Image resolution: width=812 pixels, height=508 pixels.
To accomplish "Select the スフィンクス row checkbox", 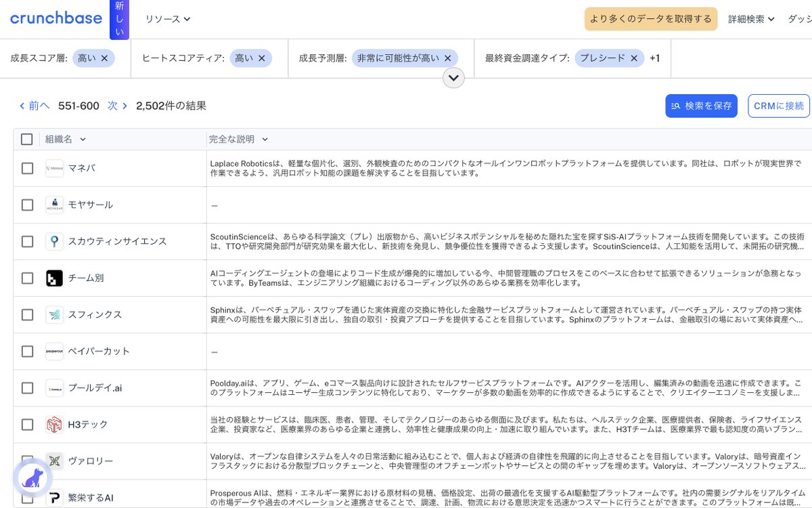I will click(x=27, y=314).
